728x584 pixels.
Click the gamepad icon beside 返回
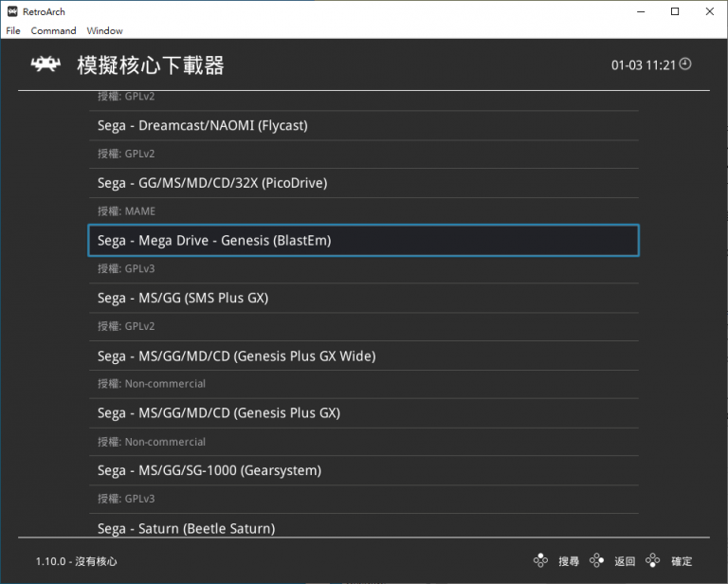pyautogui.click(x=596, y=560)
